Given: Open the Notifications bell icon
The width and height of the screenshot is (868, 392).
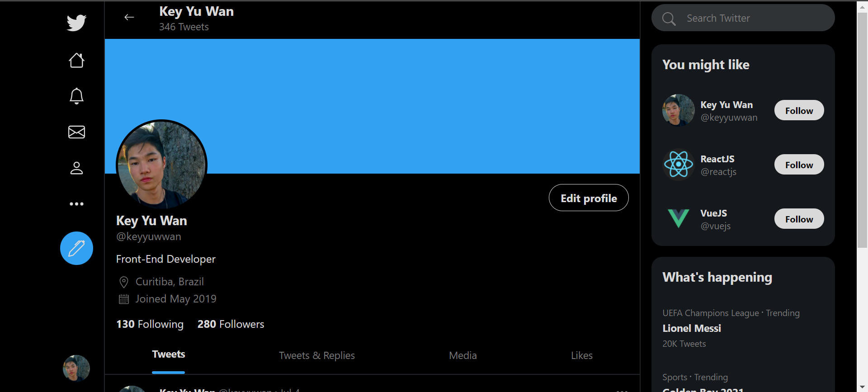Looking at the screenshot, I should coord(76,96).
